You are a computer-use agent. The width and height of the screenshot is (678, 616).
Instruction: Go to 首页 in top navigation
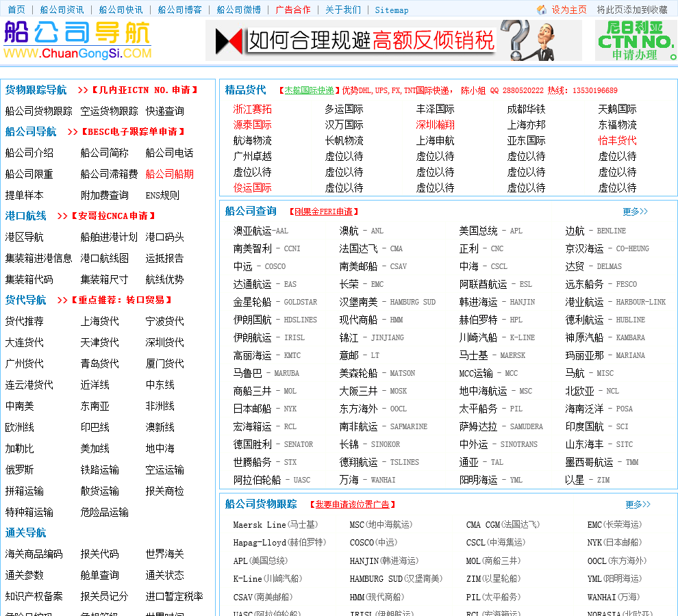point(16,10)
